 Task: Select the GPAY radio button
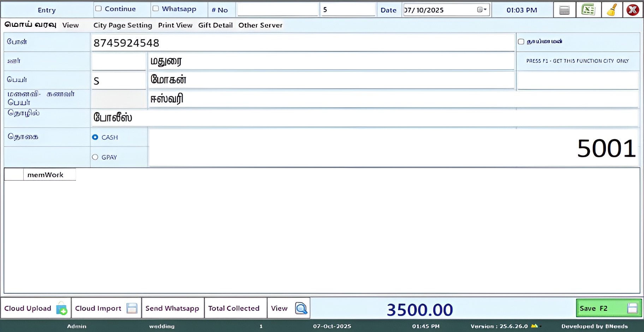95,157
